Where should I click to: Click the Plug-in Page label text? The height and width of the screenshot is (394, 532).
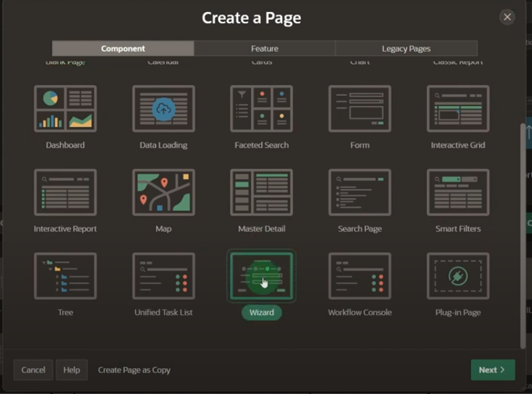458,312
